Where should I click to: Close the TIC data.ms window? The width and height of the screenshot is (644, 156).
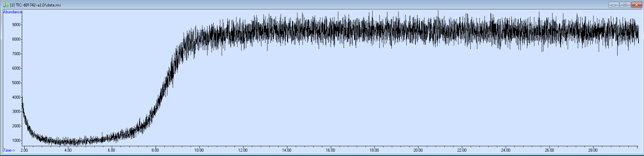(x=636, y=5)
